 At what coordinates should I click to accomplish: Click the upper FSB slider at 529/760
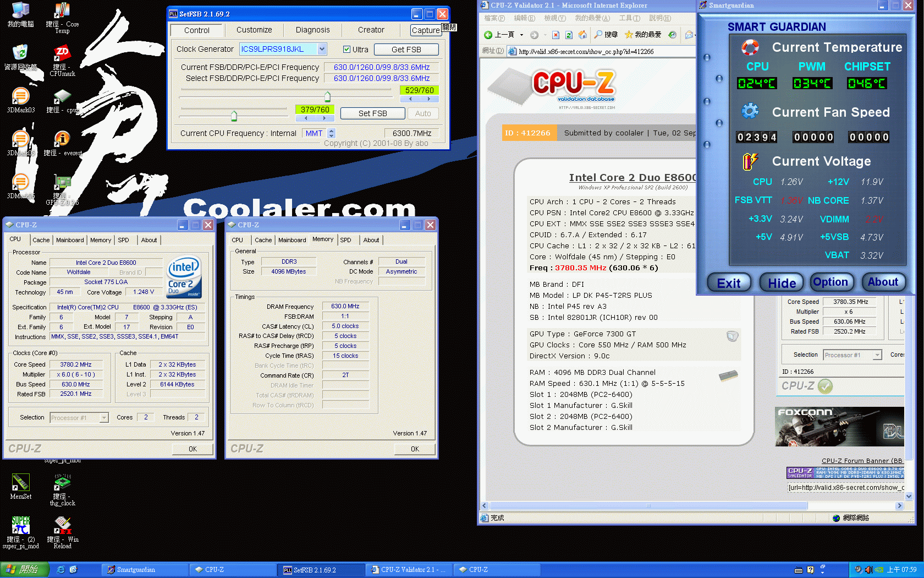327,97
